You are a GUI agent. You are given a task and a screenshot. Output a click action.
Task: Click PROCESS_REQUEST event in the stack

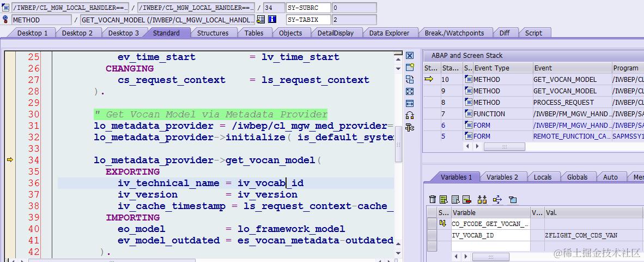point(563,103)
